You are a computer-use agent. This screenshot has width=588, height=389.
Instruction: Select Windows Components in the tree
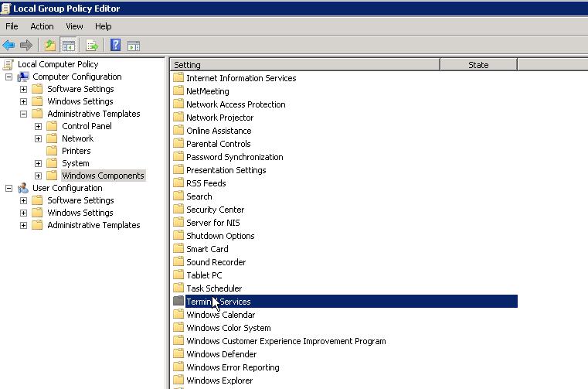click(x=103, y=176)
